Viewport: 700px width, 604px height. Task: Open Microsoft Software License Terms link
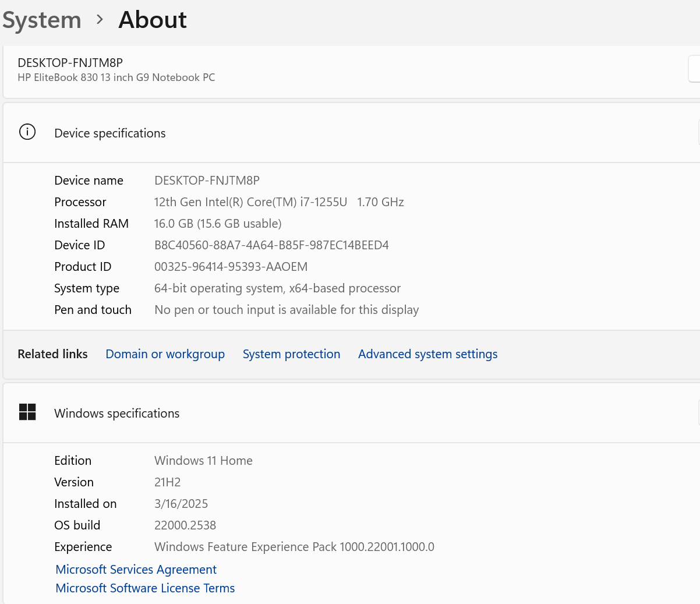[145, 588]
